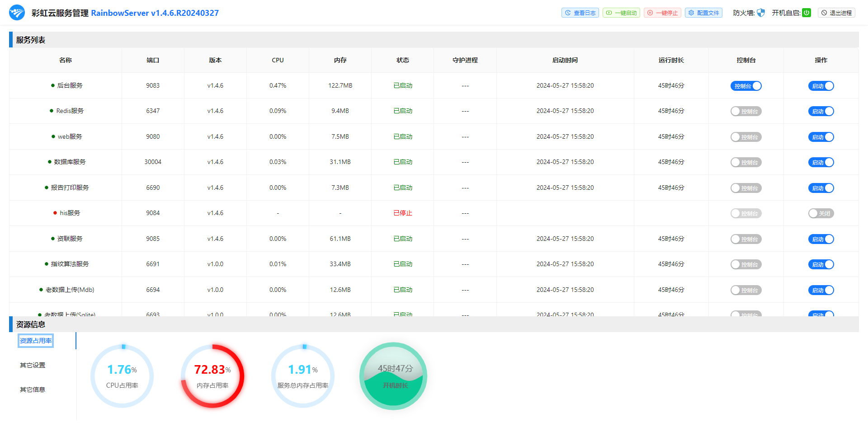Open the 配置文件 config file button
868x427 pixels.
[703, 13]
